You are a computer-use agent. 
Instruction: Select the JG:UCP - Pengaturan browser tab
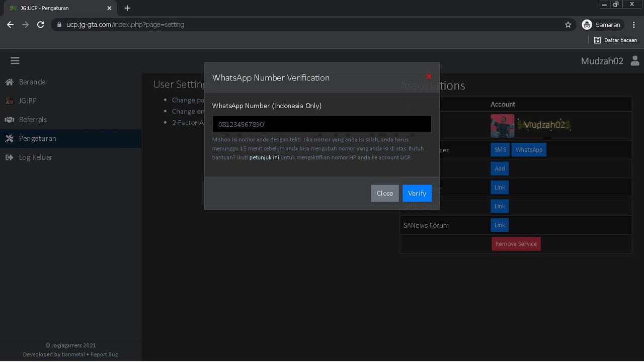(x=60, y=8)
